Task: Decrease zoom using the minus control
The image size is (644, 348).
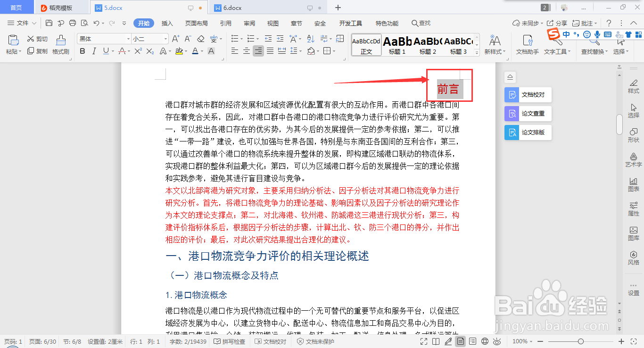Action: pos(540,341)
